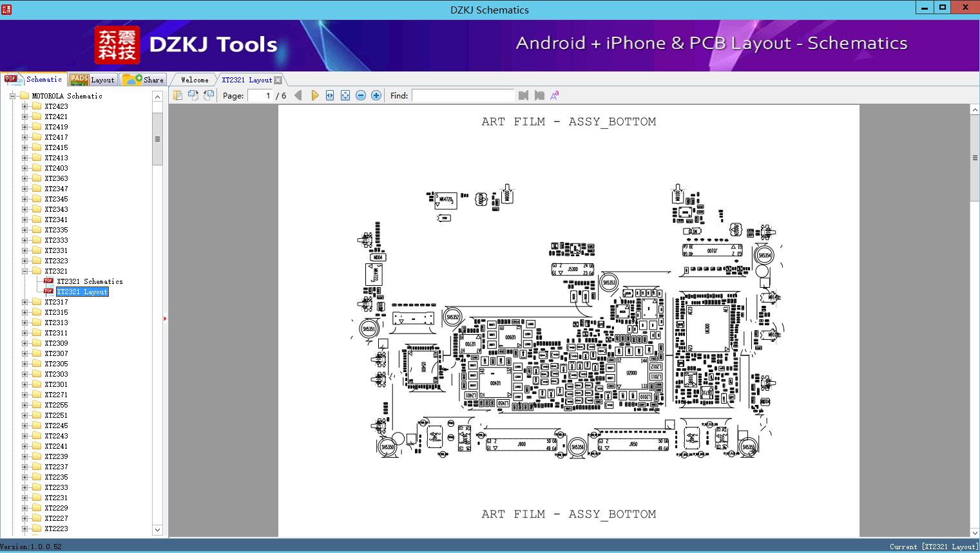Select the XT2321 Layout document tab
This screenshot has width=980, height=553.
pyautogui.click(x=247, y=80)
